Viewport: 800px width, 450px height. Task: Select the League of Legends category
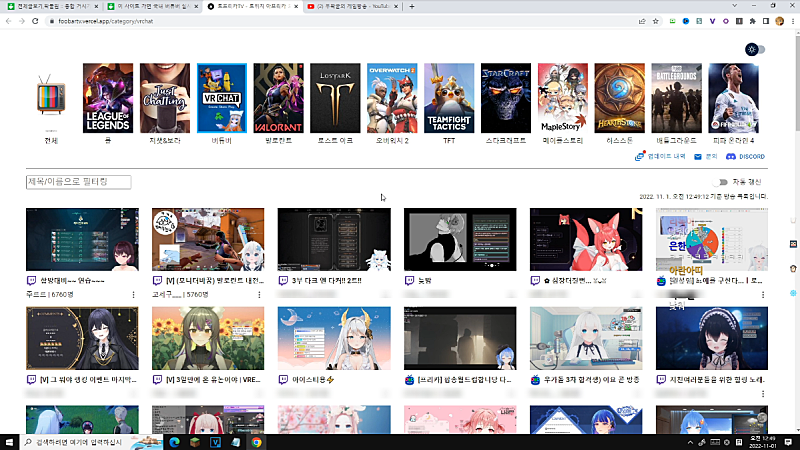[x=108, y=98]
